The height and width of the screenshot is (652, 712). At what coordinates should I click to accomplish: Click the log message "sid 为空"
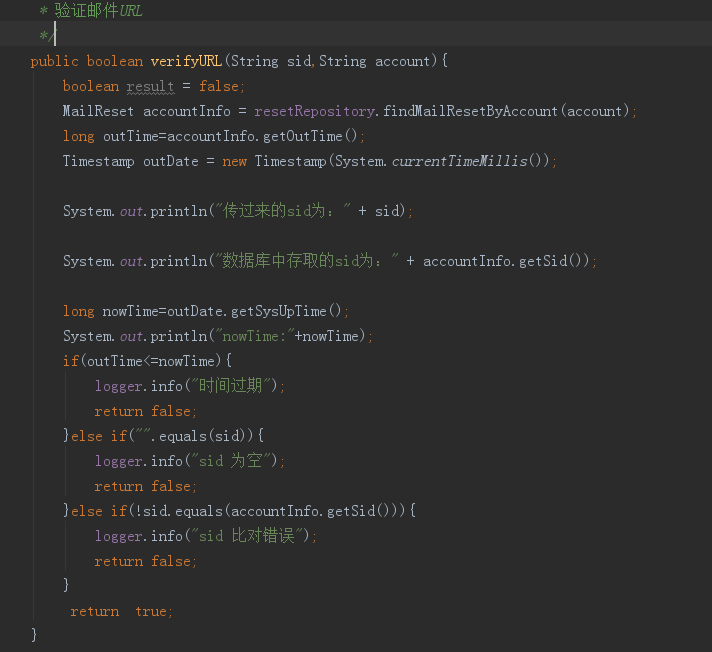pos(231,461)
